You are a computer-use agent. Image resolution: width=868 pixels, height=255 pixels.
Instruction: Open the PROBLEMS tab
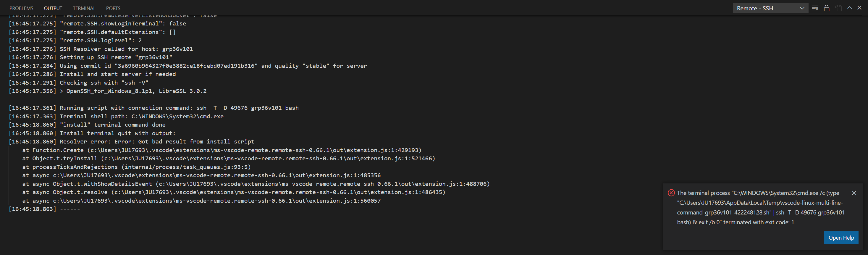coord(21,8)
